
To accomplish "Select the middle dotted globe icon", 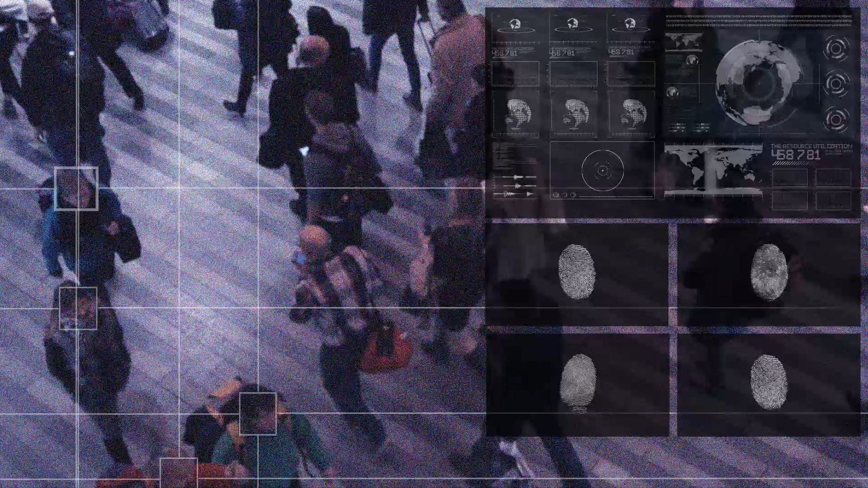I will point(573,114).
